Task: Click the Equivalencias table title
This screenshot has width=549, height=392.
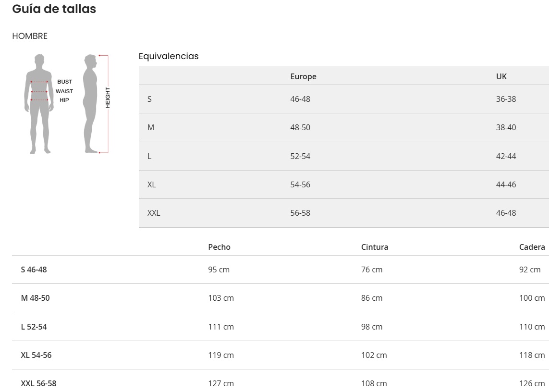Action: (168, 56)
